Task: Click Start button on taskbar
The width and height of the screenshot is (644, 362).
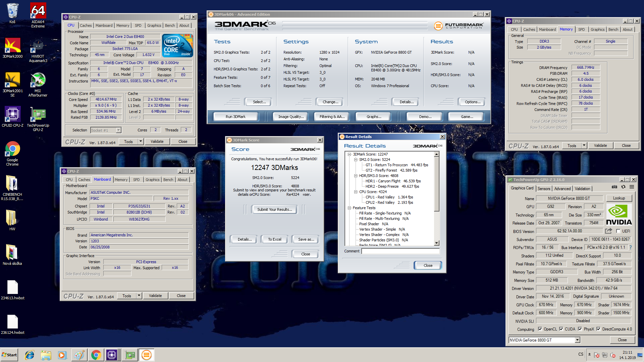Action: [x=9, y=355]
